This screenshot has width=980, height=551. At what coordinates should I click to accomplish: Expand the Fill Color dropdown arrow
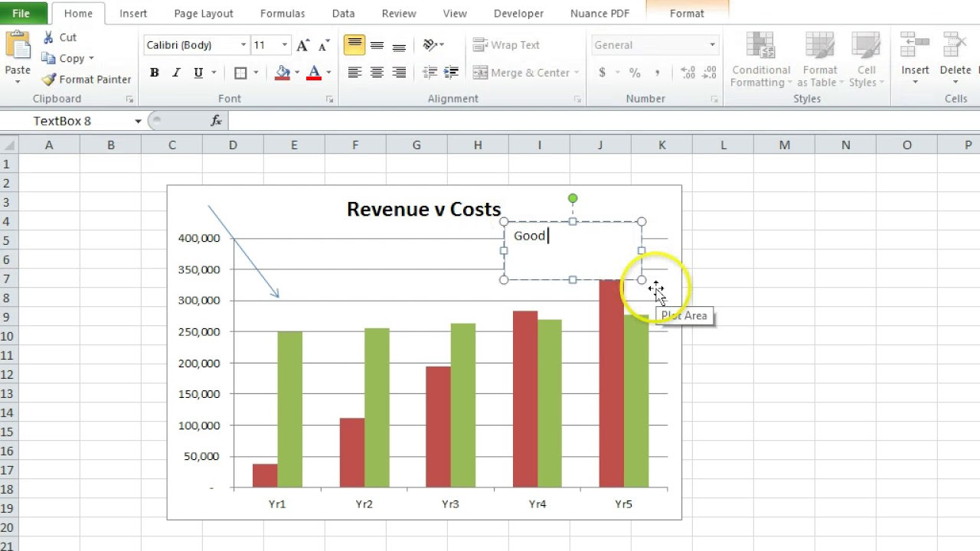click(x=296, y=73)
